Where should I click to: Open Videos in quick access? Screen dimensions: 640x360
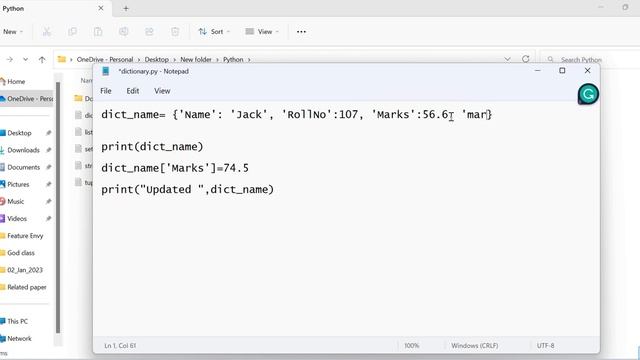(17, 219)
